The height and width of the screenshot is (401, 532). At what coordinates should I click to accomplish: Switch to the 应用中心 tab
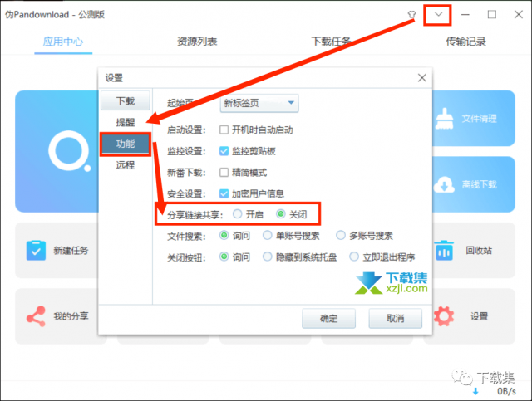63,42
